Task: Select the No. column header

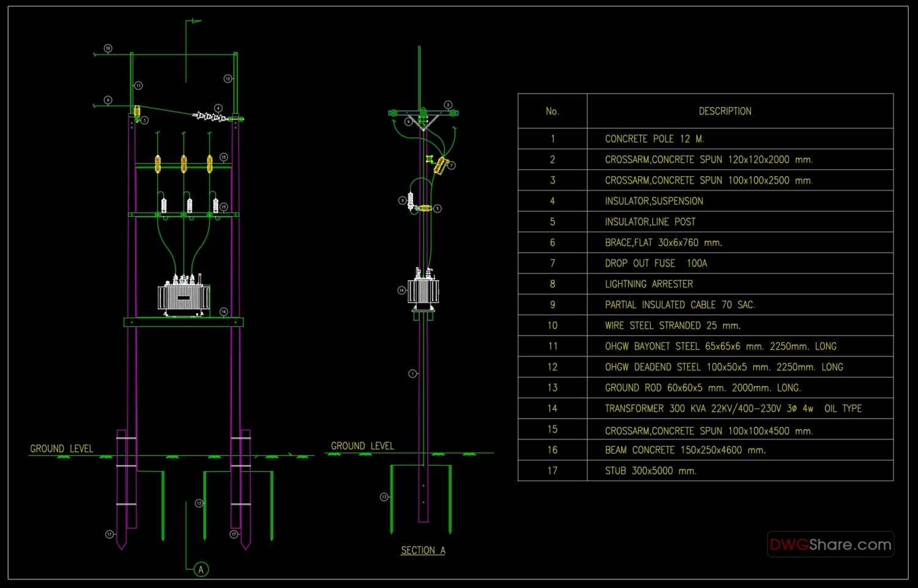Action: pyautogui.click(x=553, y=111)
